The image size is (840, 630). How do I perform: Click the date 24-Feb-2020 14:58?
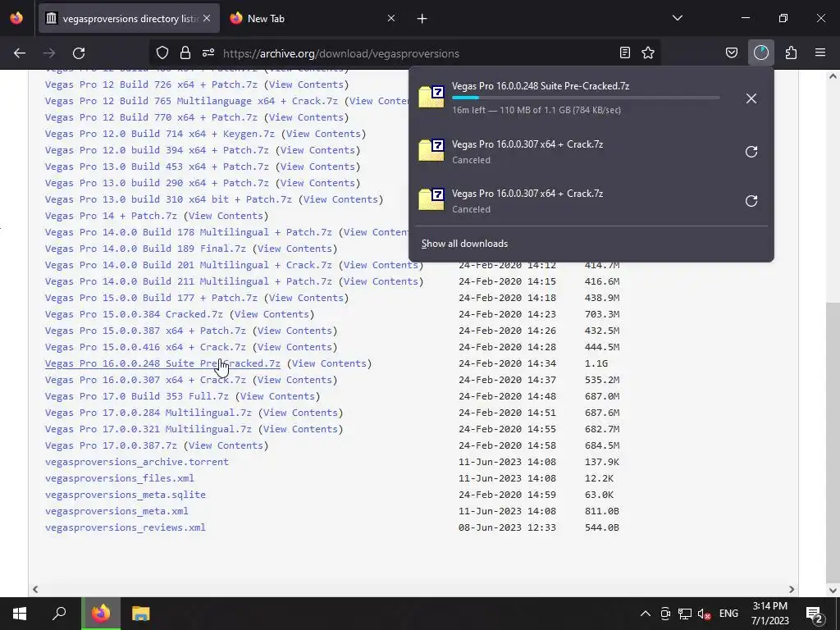[x=507, y=445]
